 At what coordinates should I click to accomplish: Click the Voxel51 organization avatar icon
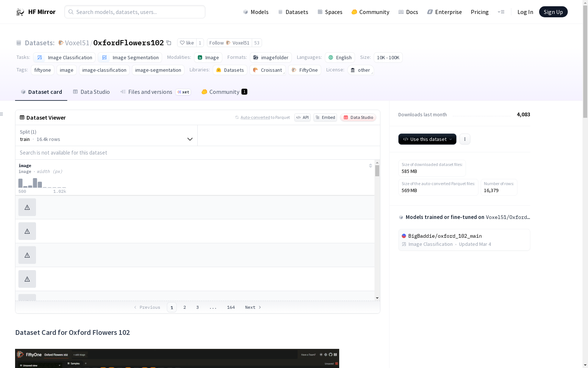61,43
